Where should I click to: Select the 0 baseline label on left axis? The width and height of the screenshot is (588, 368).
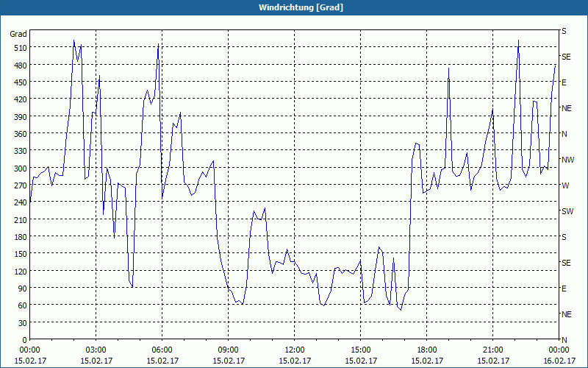pos(25,340)
